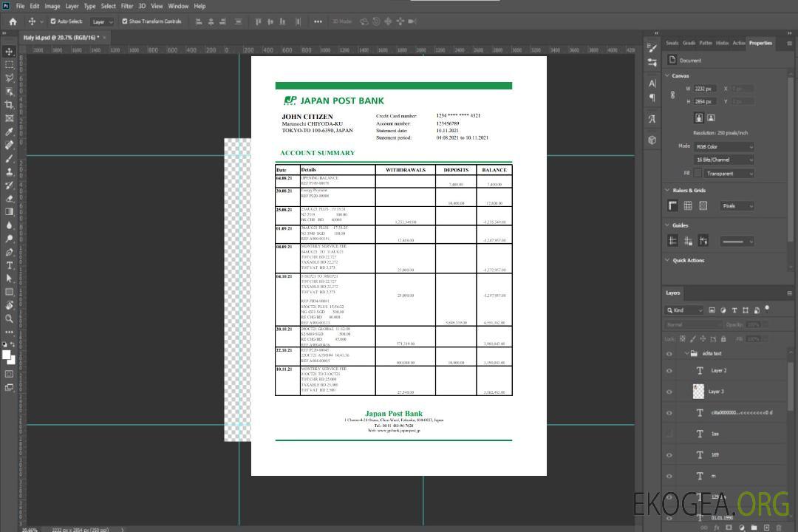Open the Properties panel flyout menu
798x532 pixels.
[x=789, y=44]
